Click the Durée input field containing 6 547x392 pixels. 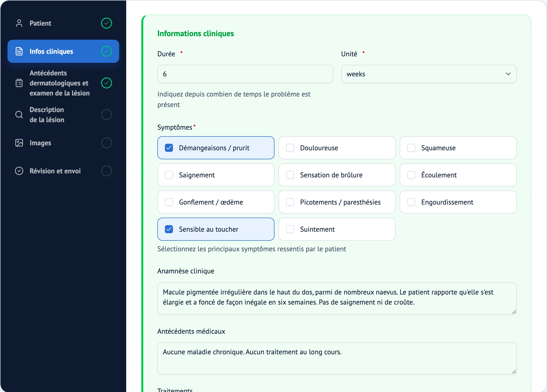(x=245, y=74)
